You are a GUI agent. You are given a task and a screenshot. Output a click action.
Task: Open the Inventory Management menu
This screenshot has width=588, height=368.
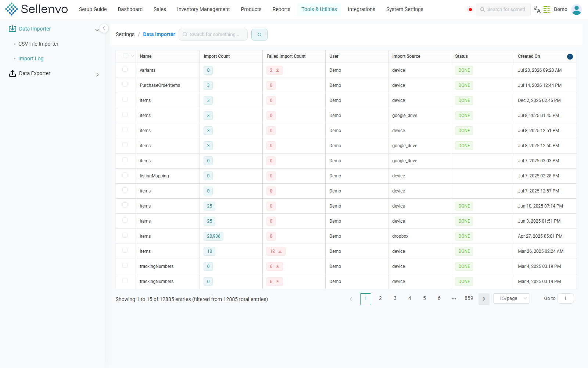203,9
